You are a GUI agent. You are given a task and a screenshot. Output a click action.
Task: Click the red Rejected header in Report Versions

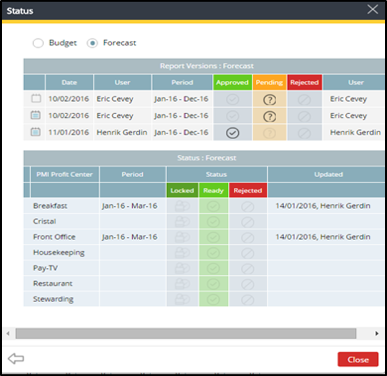304,82
